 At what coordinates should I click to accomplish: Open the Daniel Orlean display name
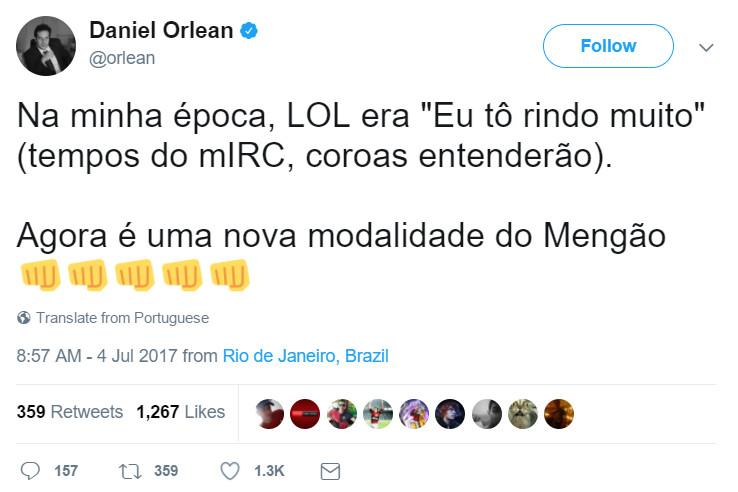160,32
